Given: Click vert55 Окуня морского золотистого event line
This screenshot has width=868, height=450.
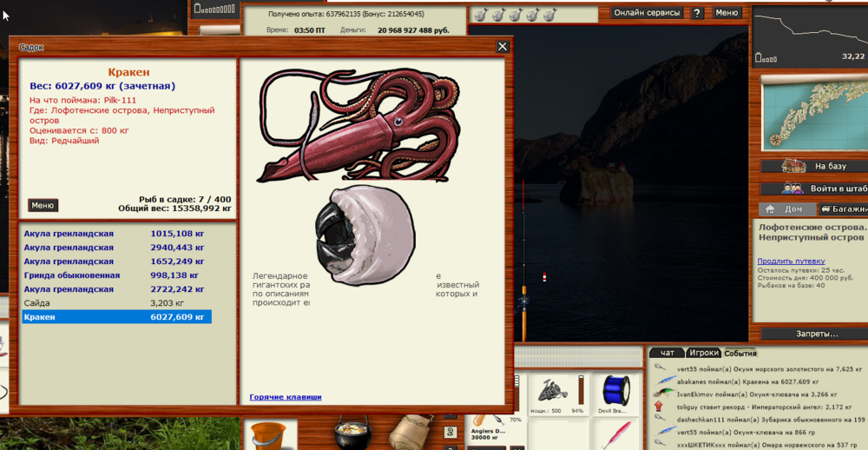Looking at the screenshot, I should click(769, 368).
